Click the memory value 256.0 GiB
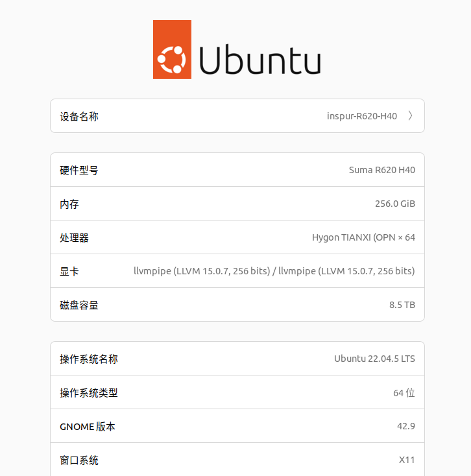 point(395,204)
